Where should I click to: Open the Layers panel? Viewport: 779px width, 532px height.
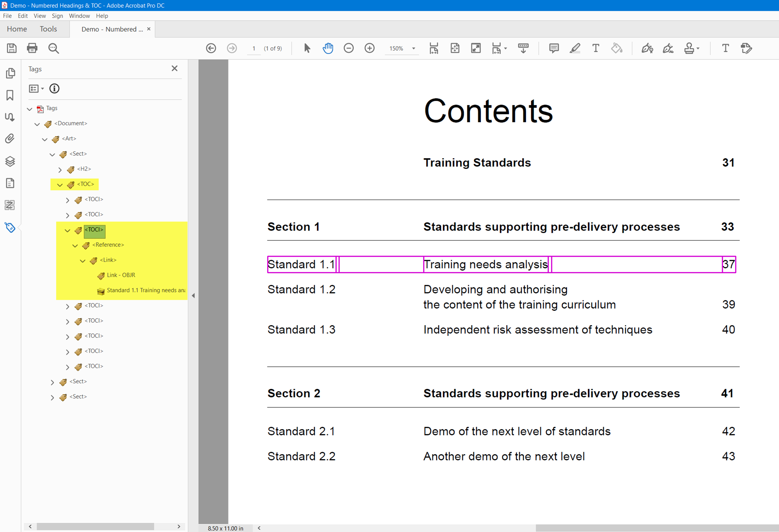(10, 161)
